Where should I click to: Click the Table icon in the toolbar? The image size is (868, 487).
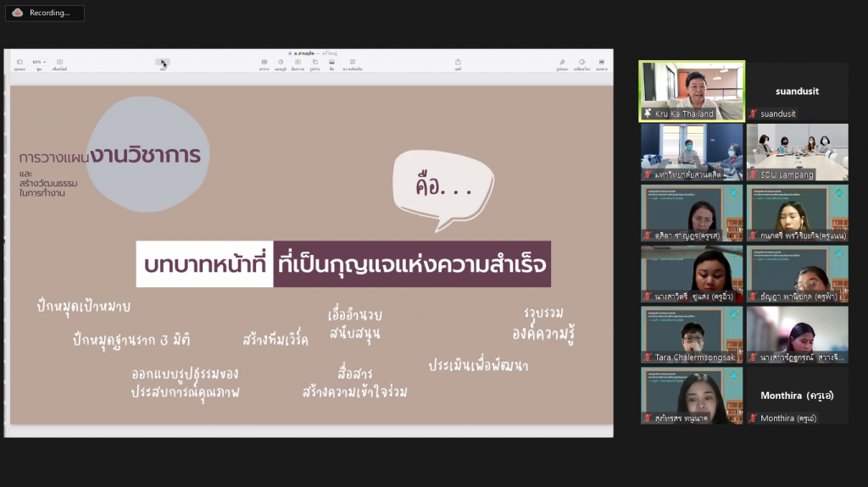point(264,63)
